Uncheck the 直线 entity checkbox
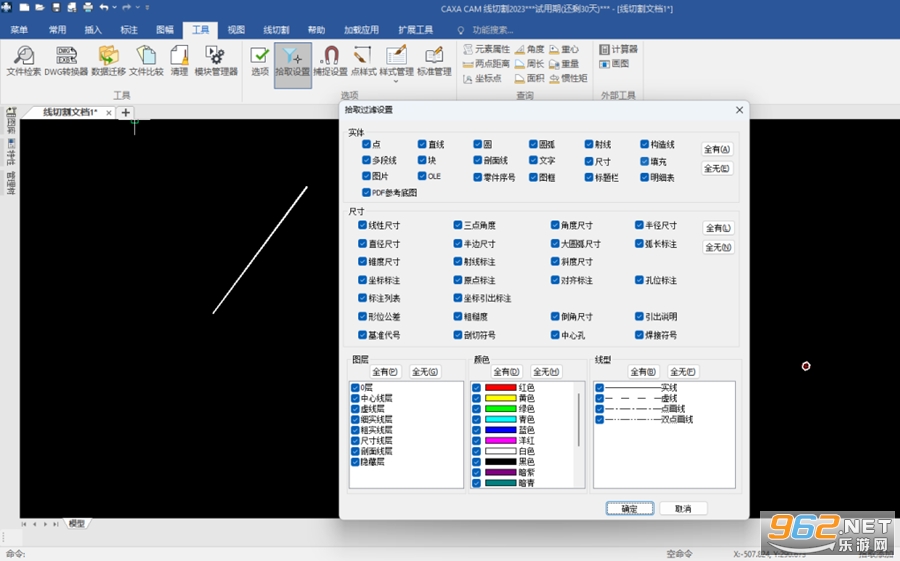 422,144
